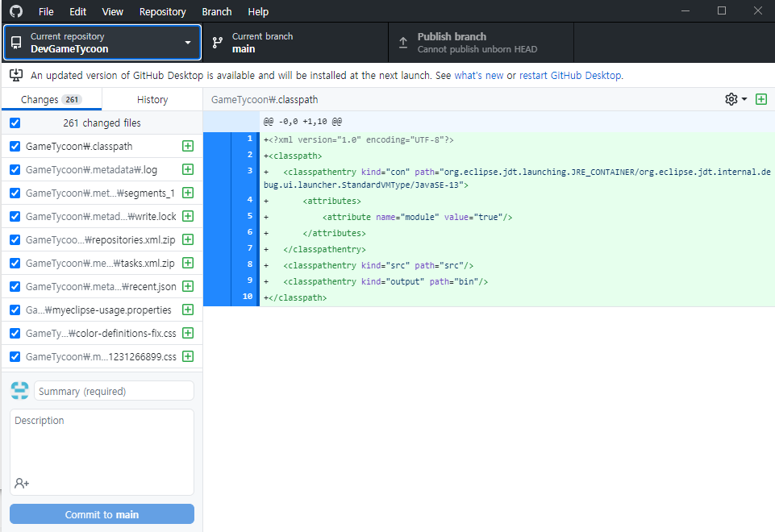Open the Help menu

coord(258,11)
